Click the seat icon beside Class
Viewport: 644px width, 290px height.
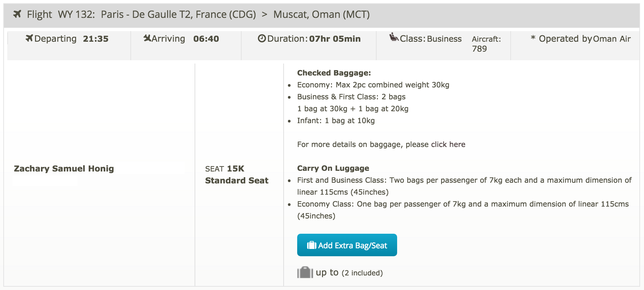[x=394, y=37]
